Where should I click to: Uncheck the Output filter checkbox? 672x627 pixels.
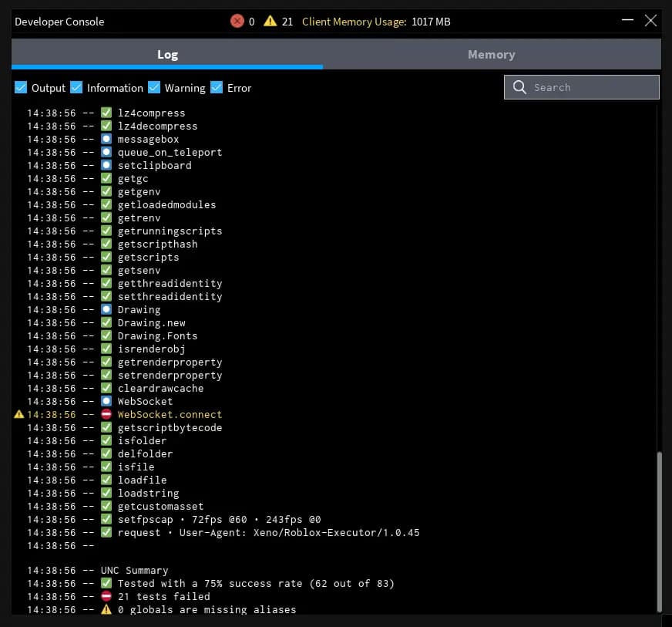pos(21,87)
